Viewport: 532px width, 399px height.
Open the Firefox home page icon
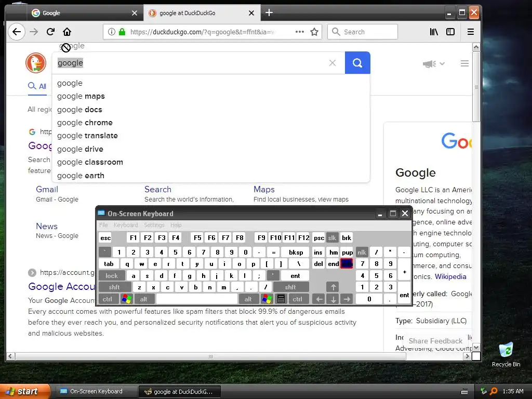point(67,32)
